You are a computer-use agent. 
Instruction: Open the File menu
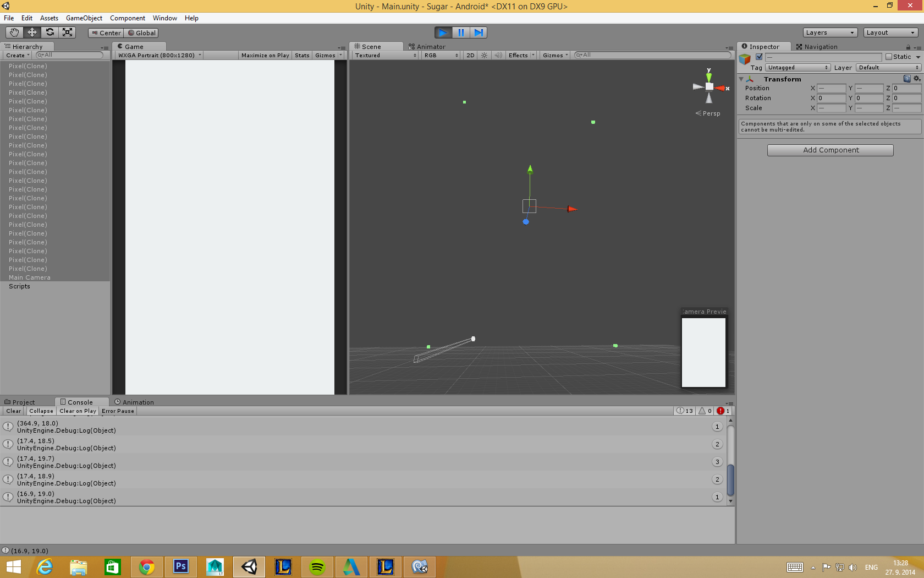point(9,18)
